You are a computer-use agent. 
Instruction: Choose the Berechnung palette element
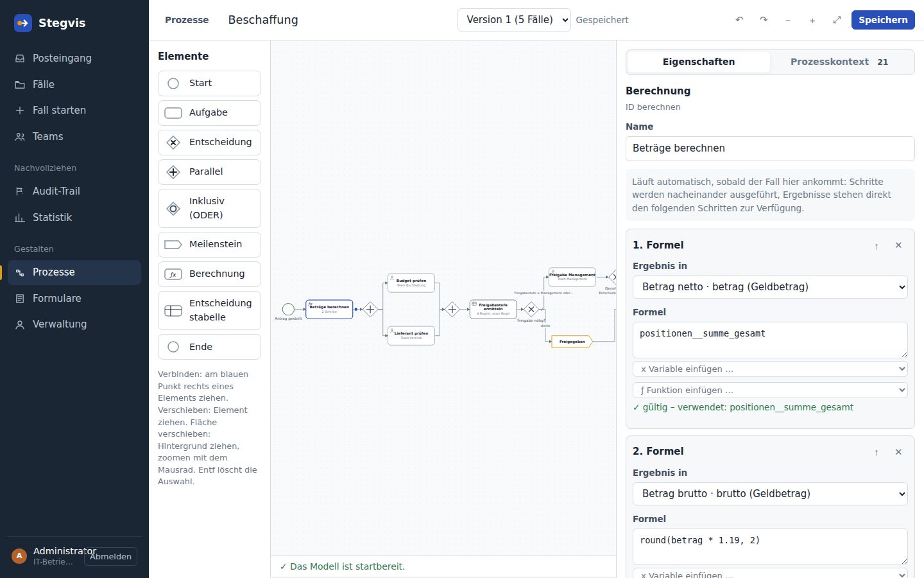[209, 274]
